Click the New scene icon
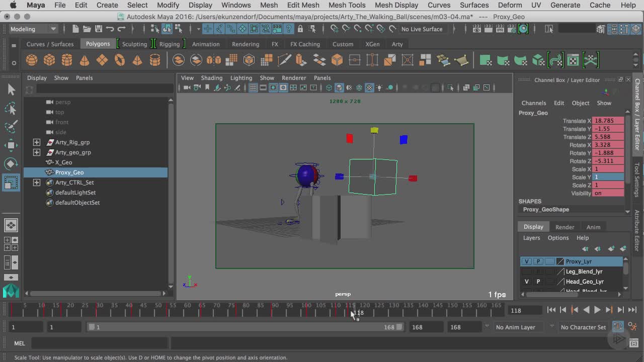This screenshot has height=362, width=644. coord(75,29)
